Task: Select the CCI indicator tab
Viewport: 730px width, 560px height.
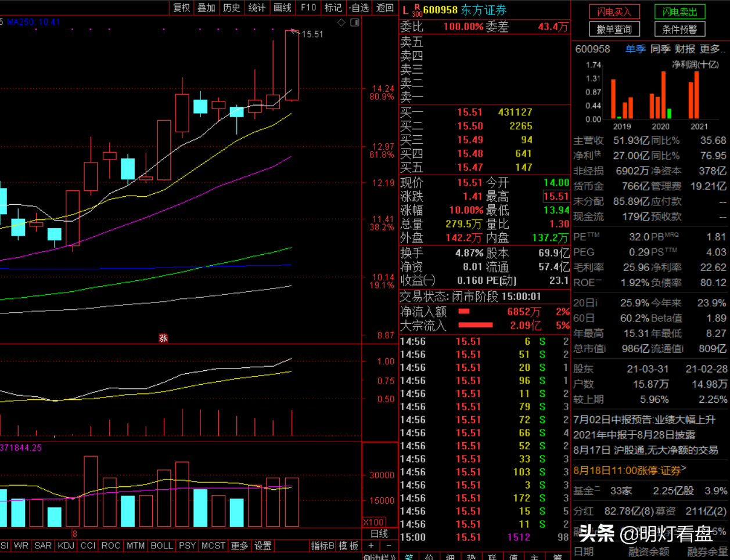Action: [88, 546]
